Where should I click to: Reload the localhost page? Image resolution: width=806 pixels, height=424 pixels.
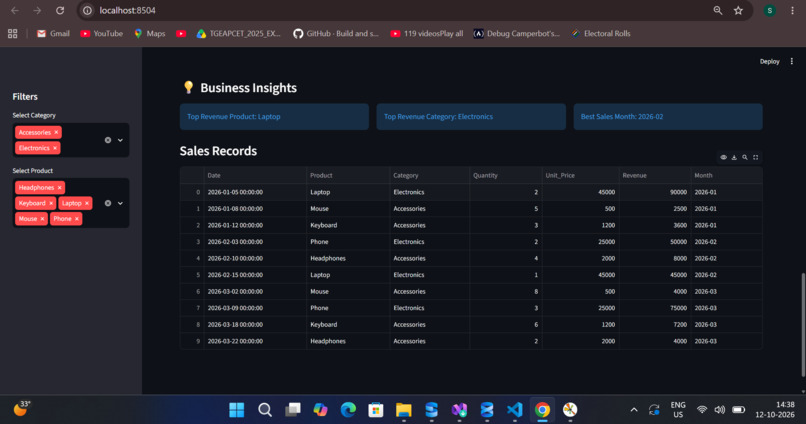[x=60, y=10]
